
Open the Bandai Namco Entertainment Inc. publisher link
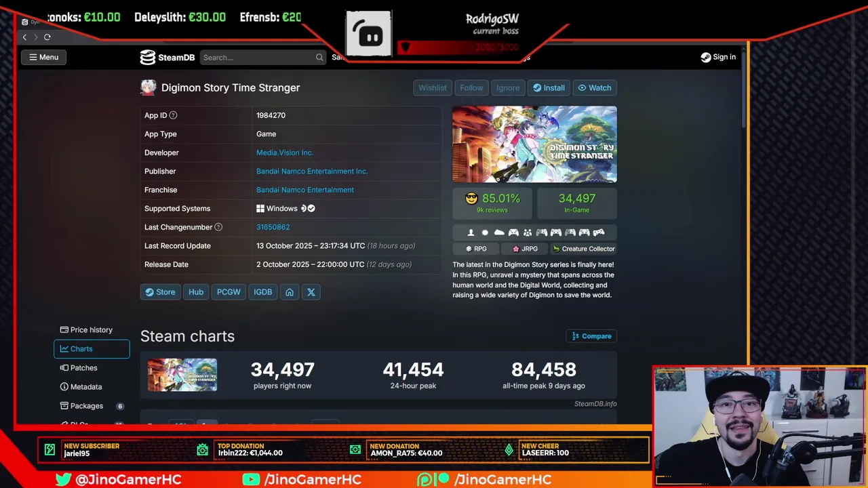click(x=312, y=171)
